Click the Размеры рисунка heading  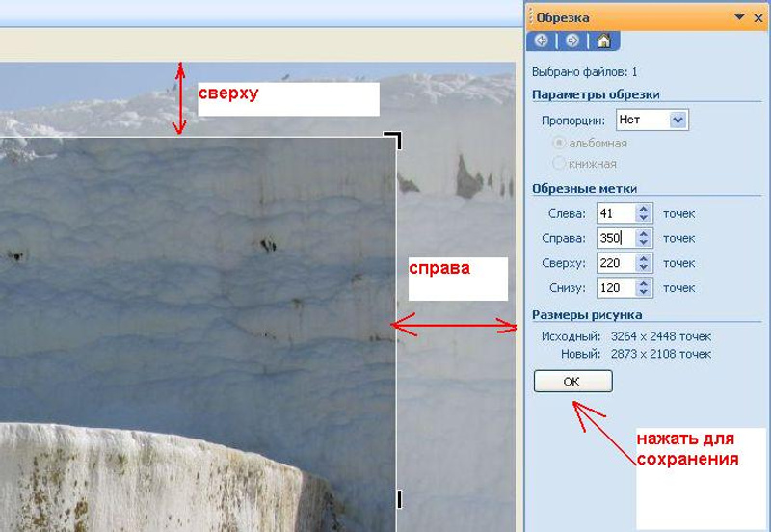pyautogui.click(x=587, y=315)
